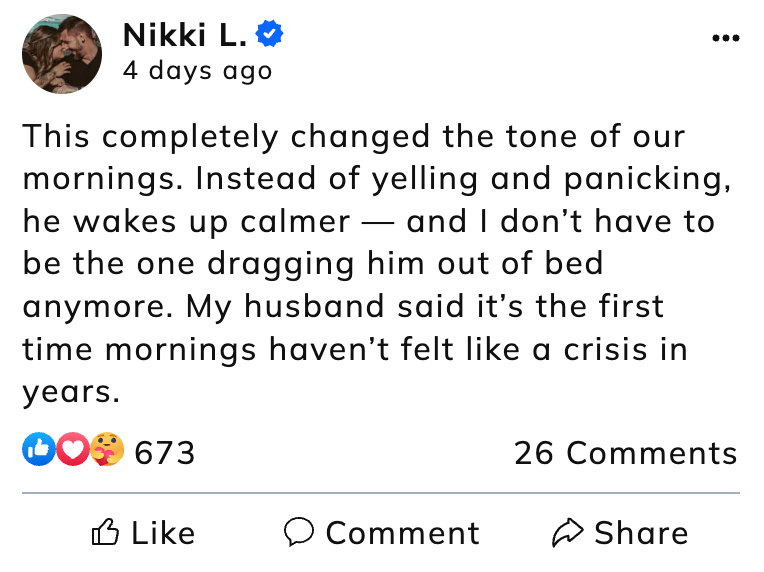View who reacted via the 673 count
The height and width of the screenshot is (572, 764).
coord(165,453)
